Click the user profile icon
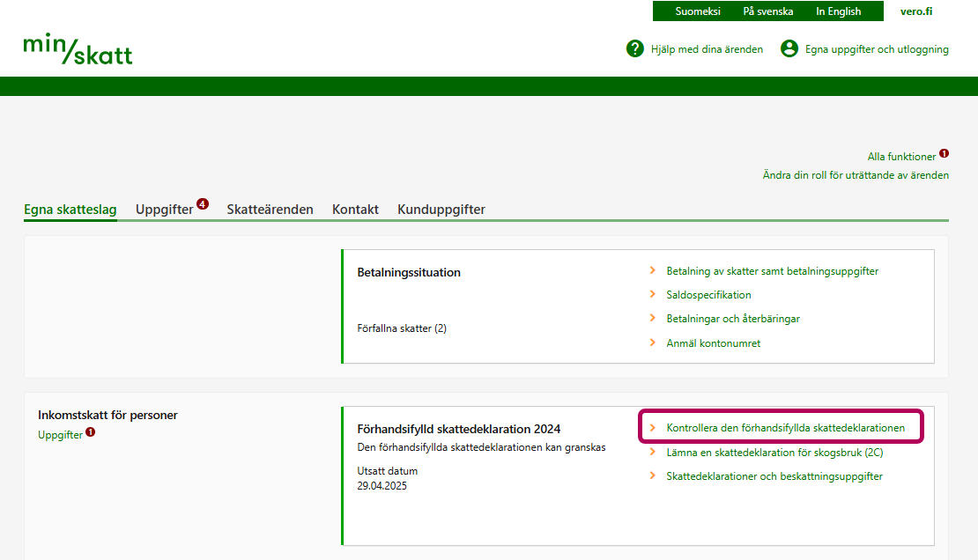Viewport: 978px width, 560px height. point(789,49)
